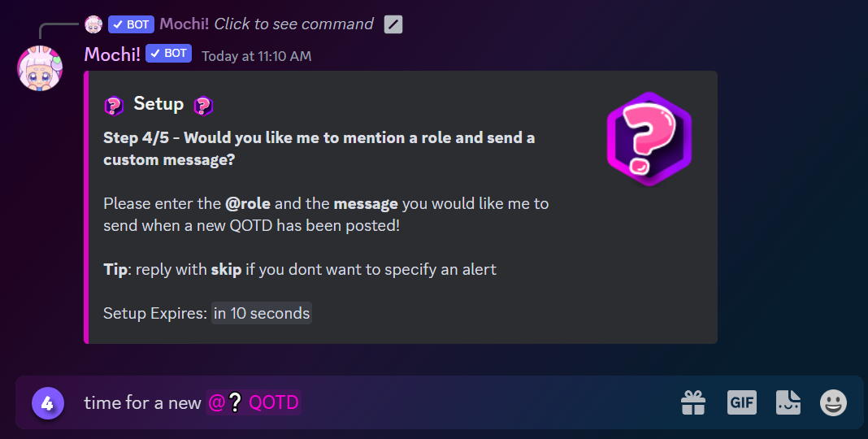This screenshot has height=439, width=868.
Task: Click the small Mochi avatar in reply line
Action: [x=93, y=24]
